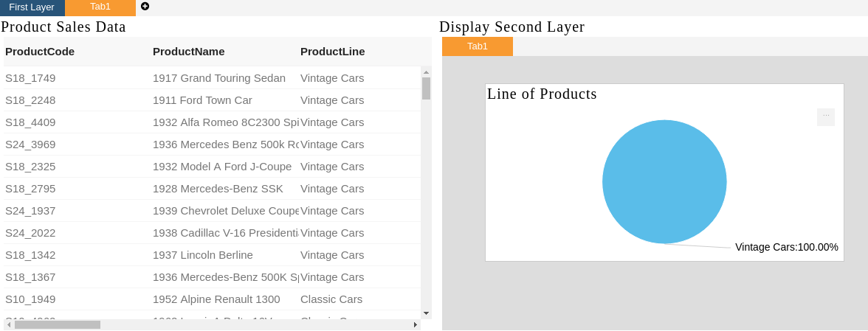Image resolution: width=868 pixels, height=331 pixels.
Task: Select the top orange Tab1 tab
Action: [x=100, y=7]
